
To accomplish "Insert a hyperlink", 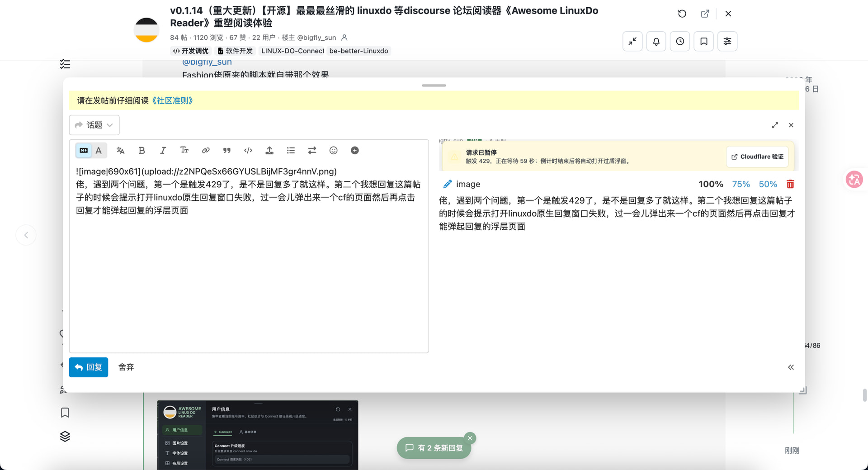I will pyautogui.click(x=206, y=151).
